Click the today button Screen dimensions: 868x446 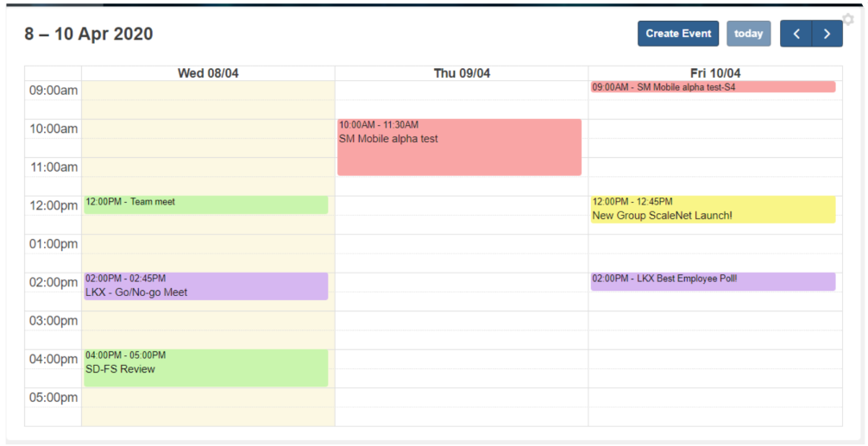tap(748, 34)
